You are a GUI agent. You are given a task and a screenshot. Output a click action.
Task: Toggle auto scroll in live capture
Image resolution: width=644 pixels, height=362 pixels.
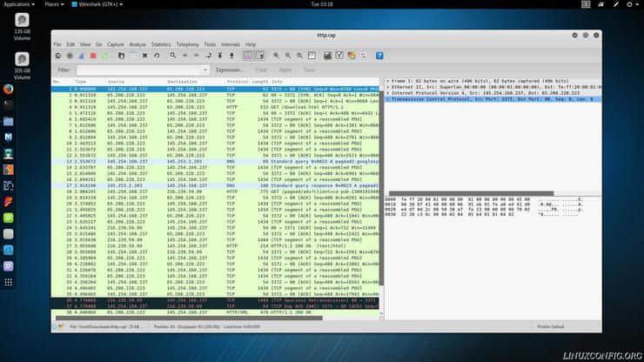tap(260, 56)
